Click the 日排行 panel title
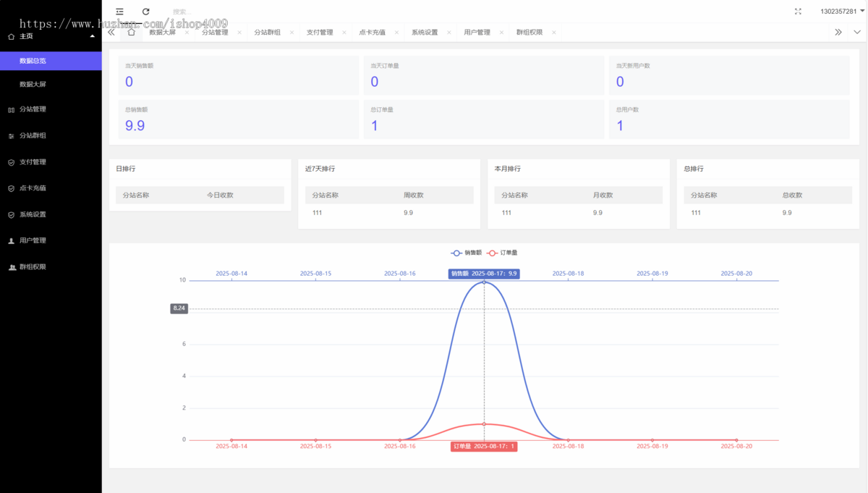This screenshot has width=868, height=493. coord(126,169)
